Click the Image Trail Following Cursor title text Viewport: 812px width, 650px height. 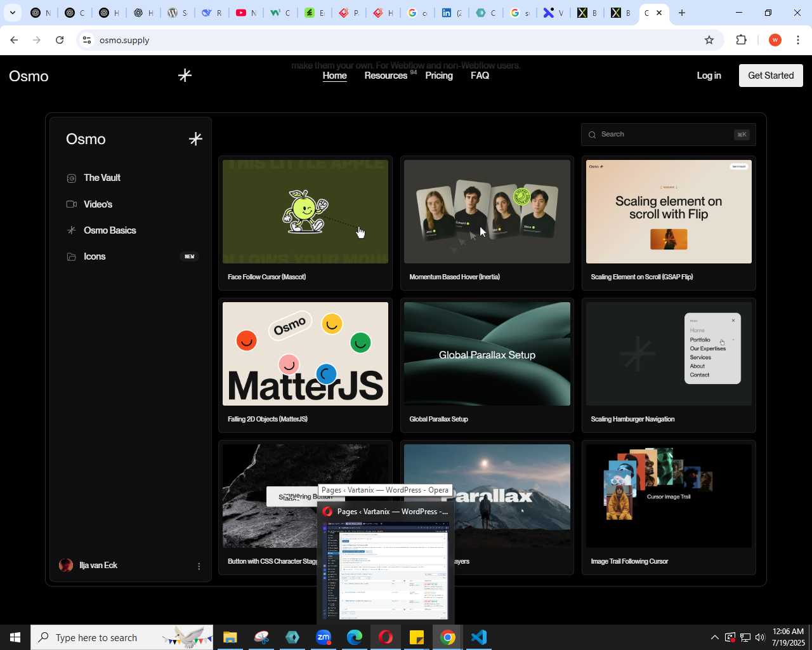pyautogui.click(x=629, y=561)
